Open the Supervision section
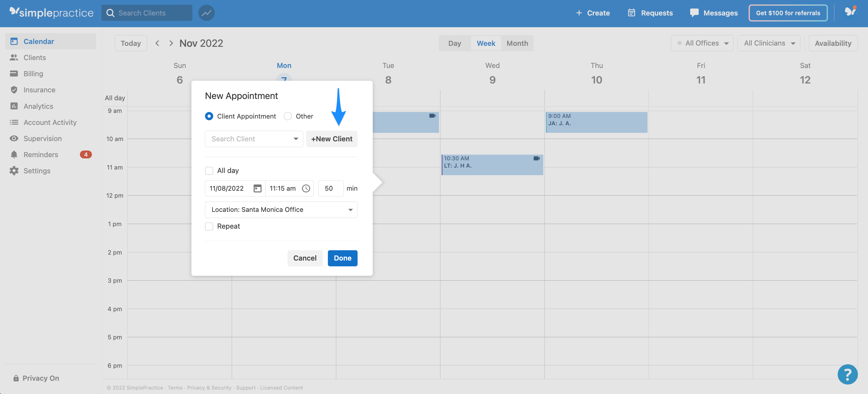Screen dimensions: 868x394 [x=42, y=138]
